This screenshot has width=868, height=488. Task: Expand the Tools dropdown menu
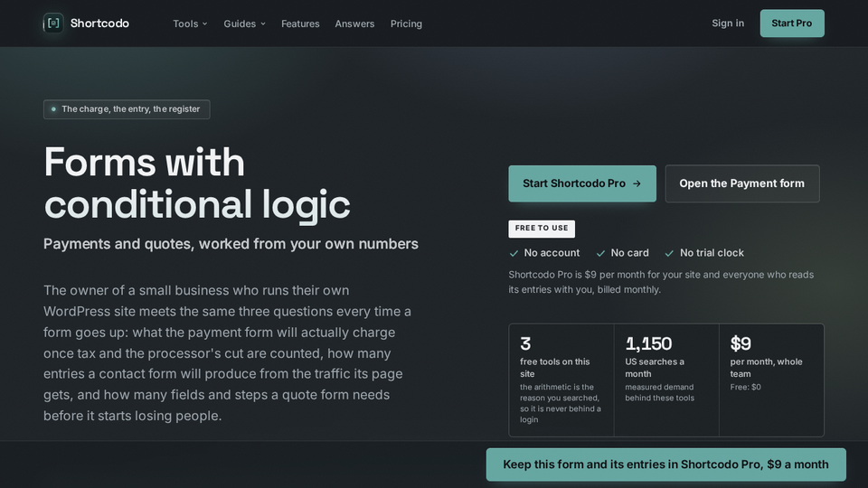[190, 23]
